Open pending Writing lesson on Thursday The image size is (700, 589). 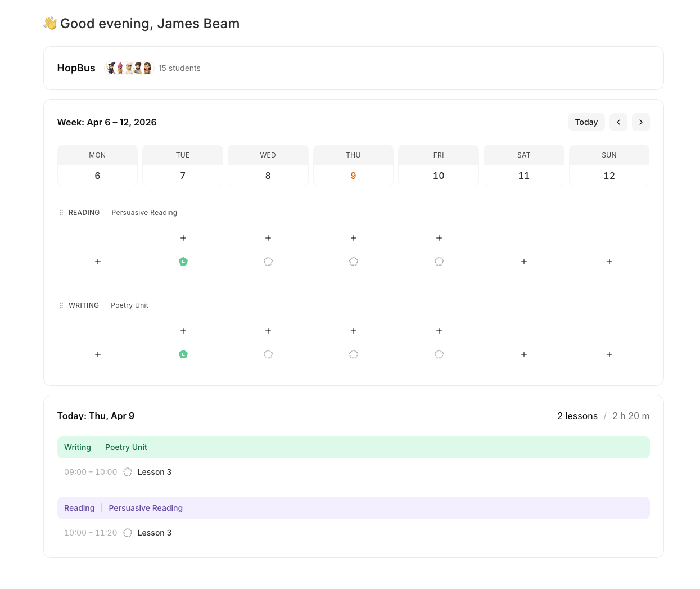[354, 354]
